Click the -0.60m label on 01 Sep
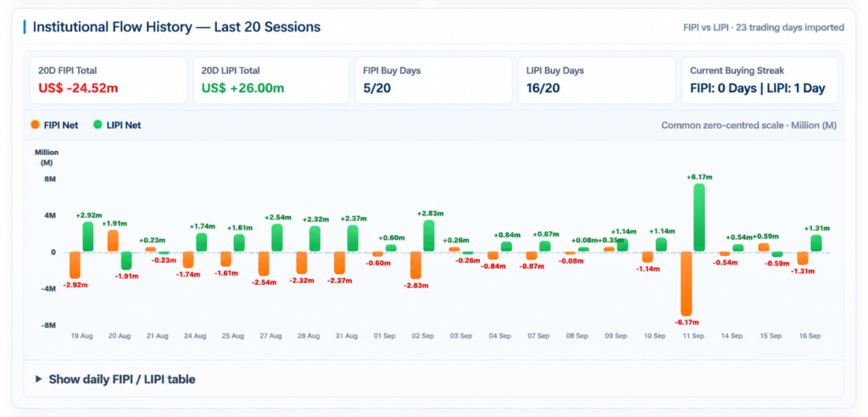Image resolution: width=868 pixels, height=417 pixels. tap(378, 263)
